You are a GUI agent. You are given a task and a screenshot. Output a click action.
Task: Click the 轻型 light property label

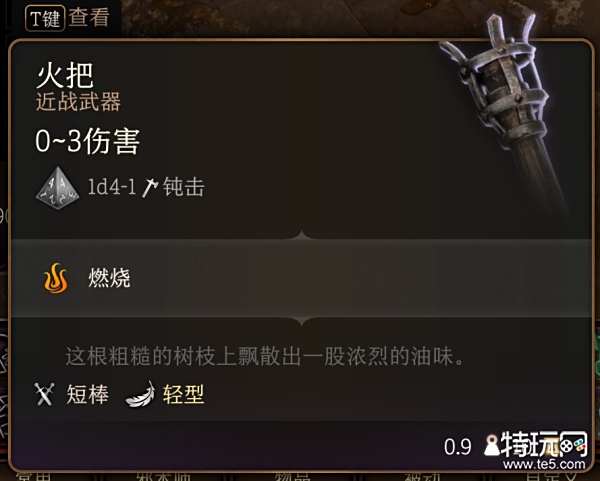(x=184, y=394)
